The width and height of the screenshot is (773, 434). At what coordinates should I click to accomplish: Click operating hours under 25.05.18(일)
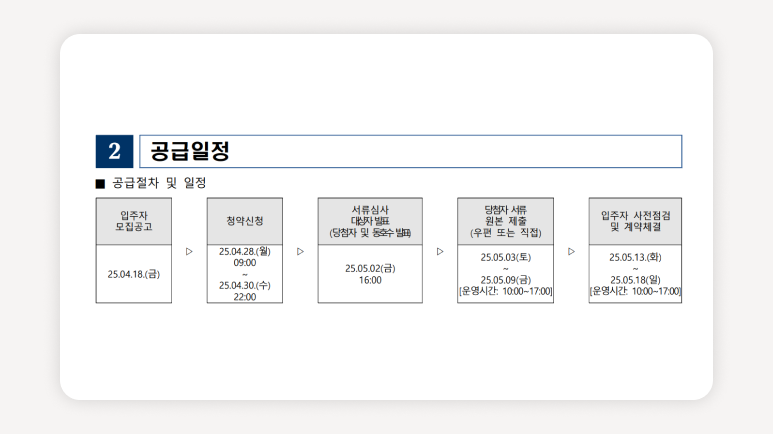(635, 291)
